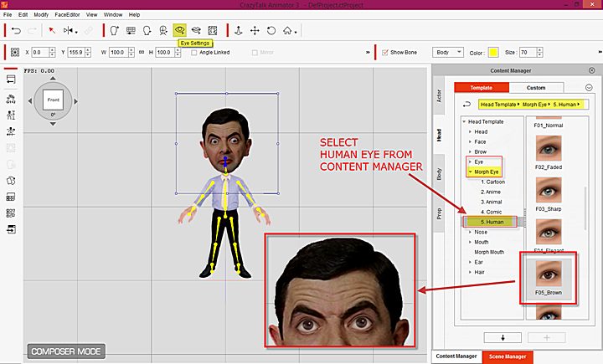Click the sprite grid list icon in sidebar
Screen dimensions: 603x364
coord(11,213)
